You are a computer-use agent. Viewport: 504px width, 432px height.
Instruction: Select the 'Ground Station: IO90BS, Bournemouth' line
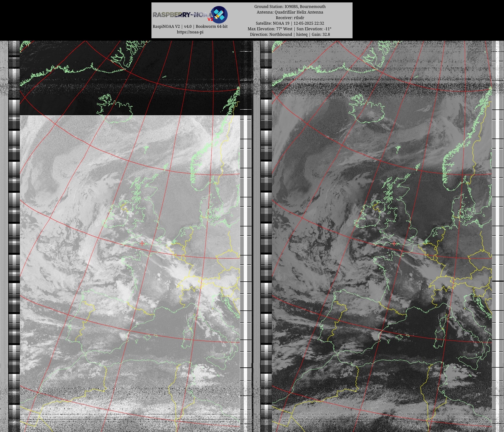coord(290,7)
